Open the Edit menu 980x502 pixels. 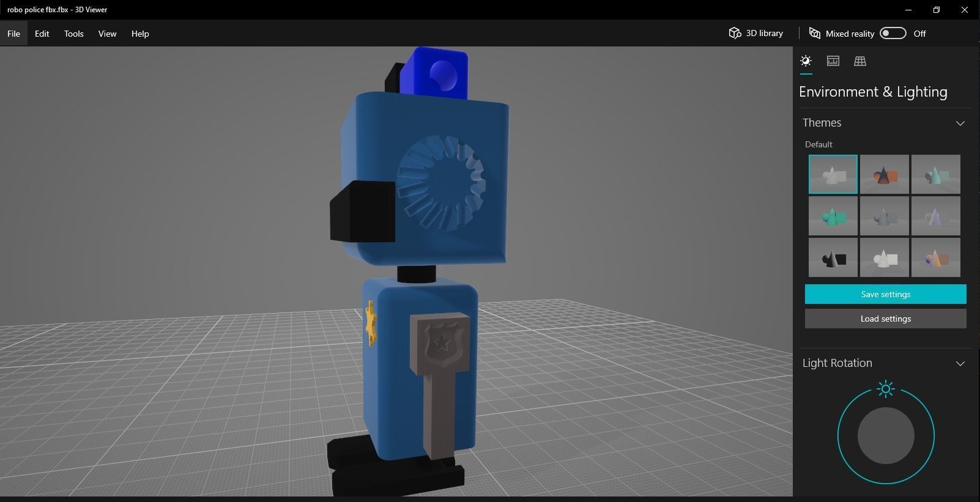coord(42,34)
